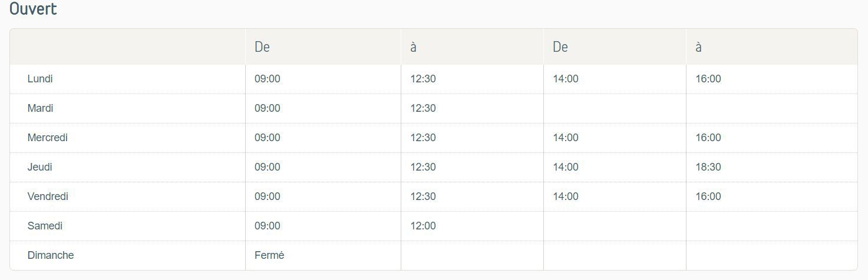Click Mercredi's 14:00 afternoon opening time
The height and width of the screenshot is (280, 868).
566,138
